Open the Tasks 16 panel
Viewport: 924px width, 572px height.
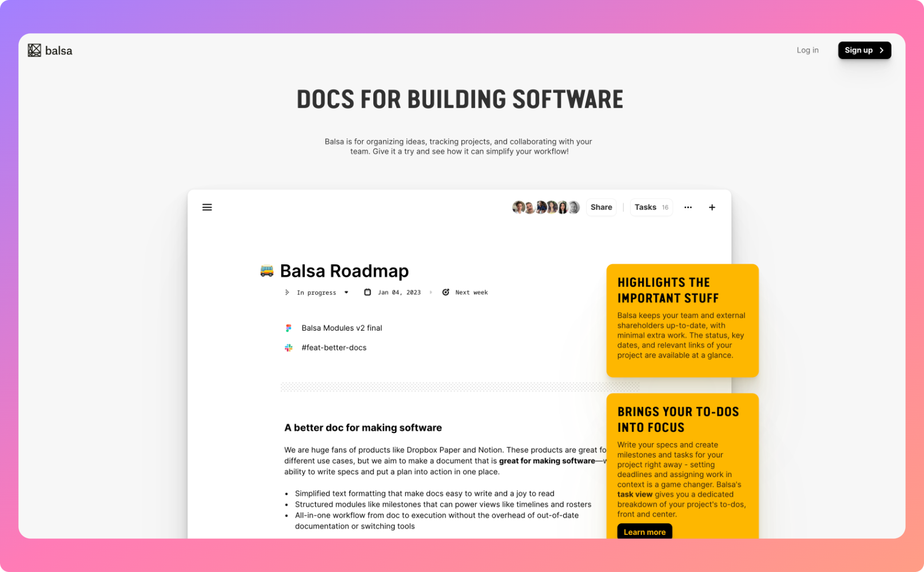click(x=651, y=207)
